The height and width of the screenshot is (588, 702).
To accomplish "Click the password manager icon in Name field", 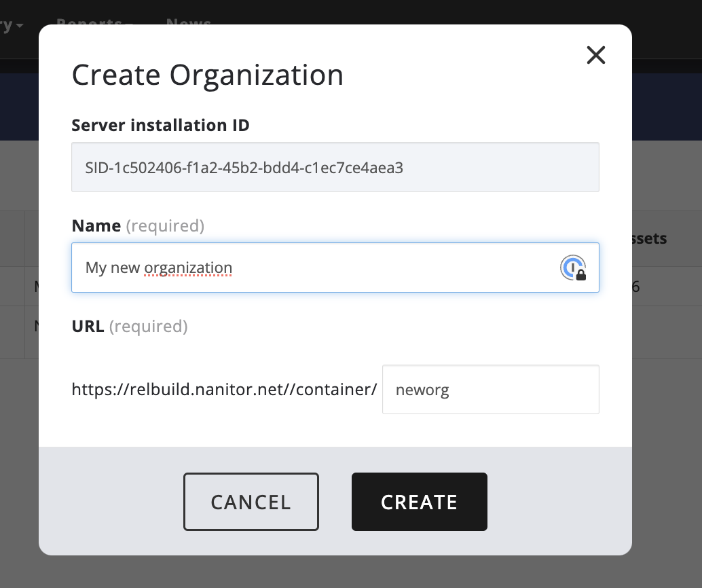I will 573,268.
